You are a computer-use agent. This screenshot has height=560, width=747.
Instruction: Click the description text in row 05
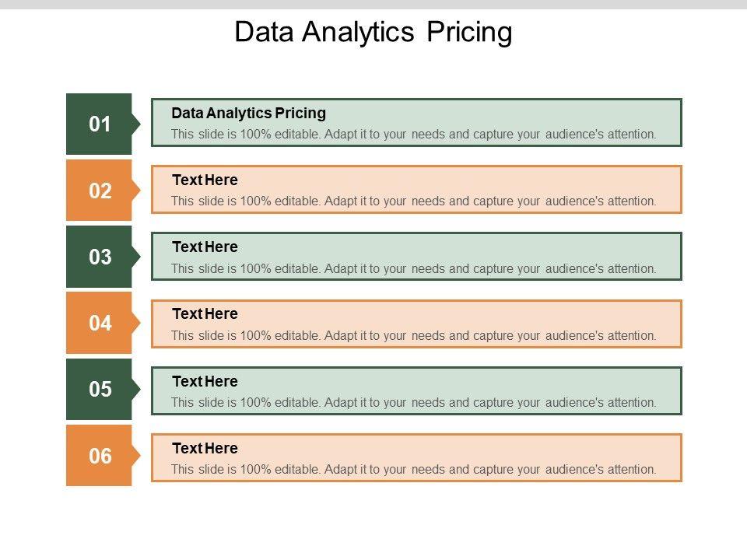tap(413, 402)
